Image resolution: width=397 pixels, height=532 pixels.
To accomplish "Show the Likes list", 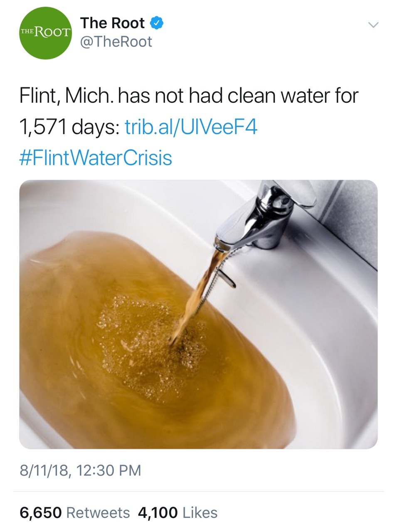I will pyautogui.click(x=200, y=512).
